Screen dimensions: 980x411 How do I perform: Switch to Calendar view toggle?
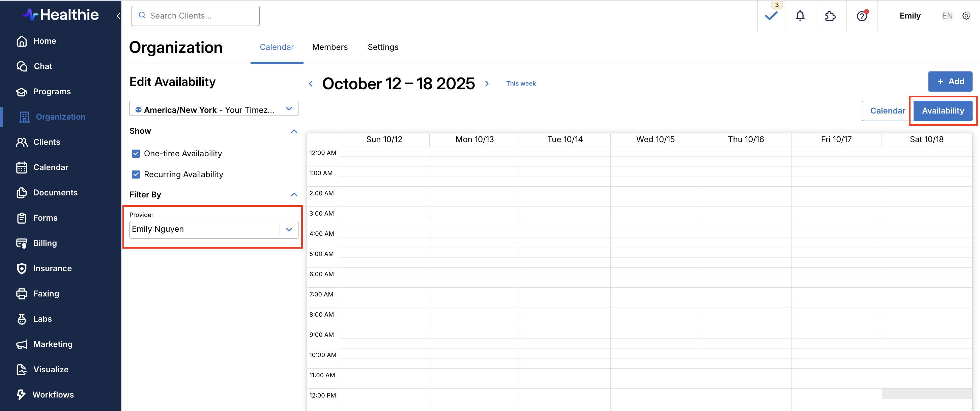pyautogui.click(x=887, y=110)
